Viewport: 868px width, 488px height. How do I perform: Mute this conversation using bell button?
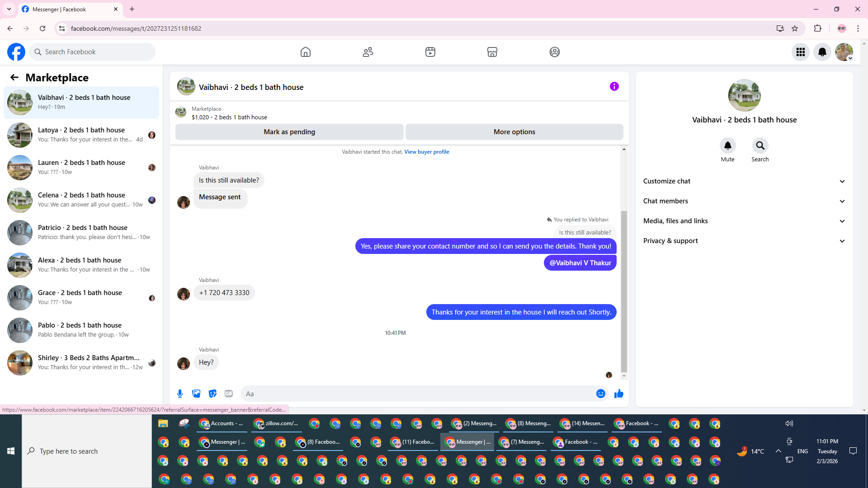pos(727,146)
